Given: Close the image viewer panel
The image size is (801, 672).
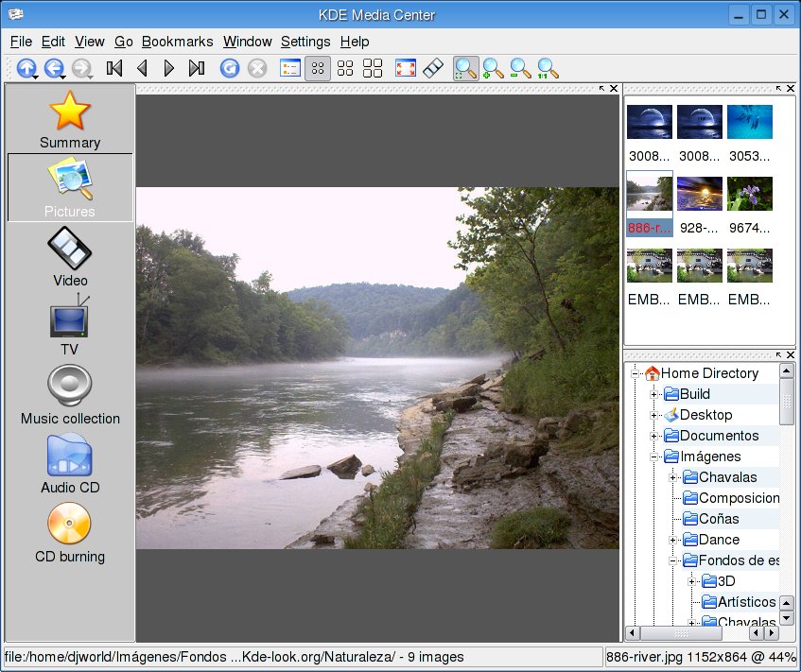Looking at the screenshot, I should [614, 88].
